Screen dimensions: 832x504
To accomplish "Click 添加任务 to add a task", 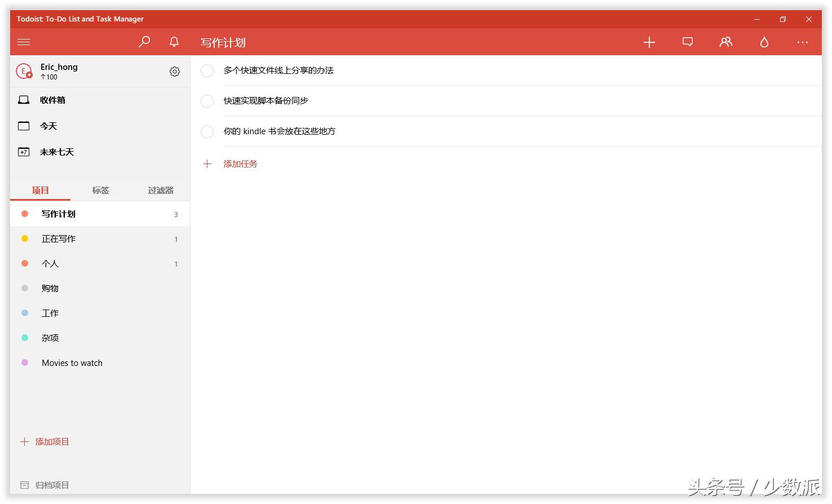I will pos(240,163).
